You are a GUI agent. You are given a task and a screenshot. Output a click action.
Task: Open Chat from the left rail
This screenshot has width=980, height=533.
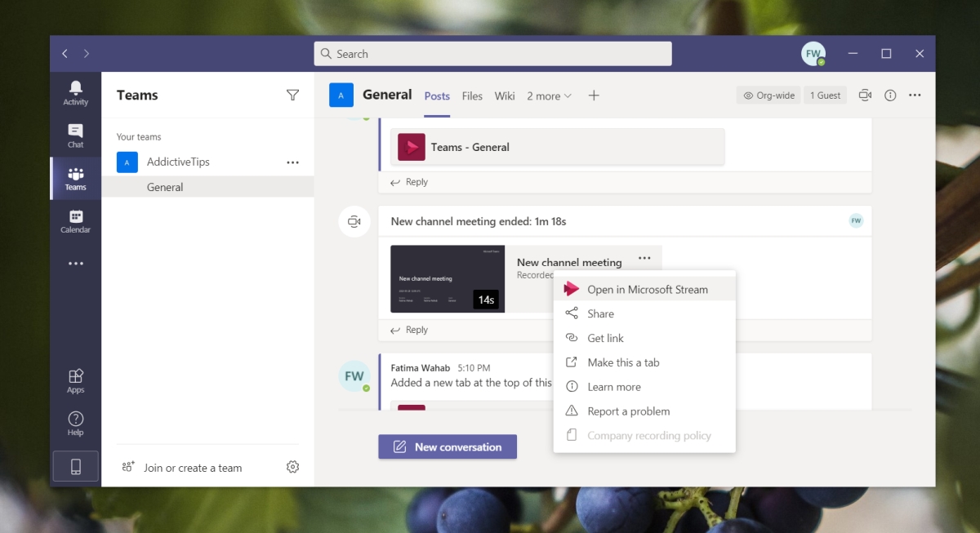coord(75,135)
